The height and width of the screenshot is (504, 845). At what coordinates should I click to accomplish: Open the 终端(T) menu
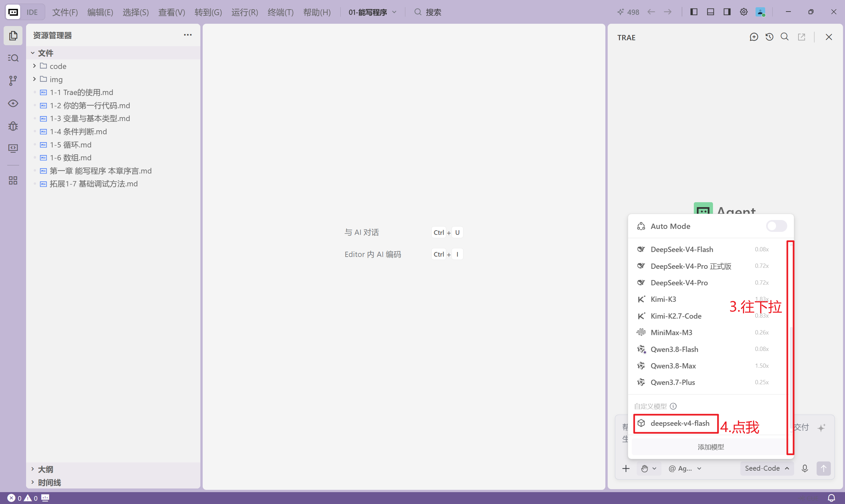pyautogui.click(x=281, y=12)
